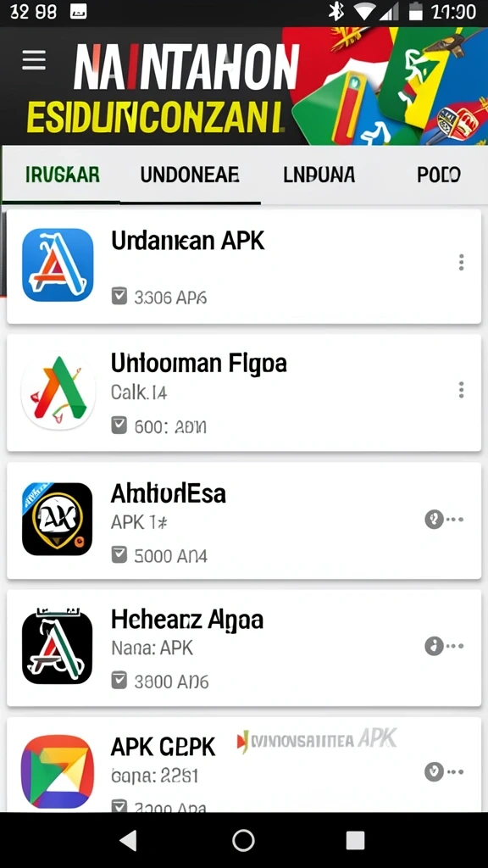Tap the black and gold AhtiorlEsa icon

(x=57, y=520)
